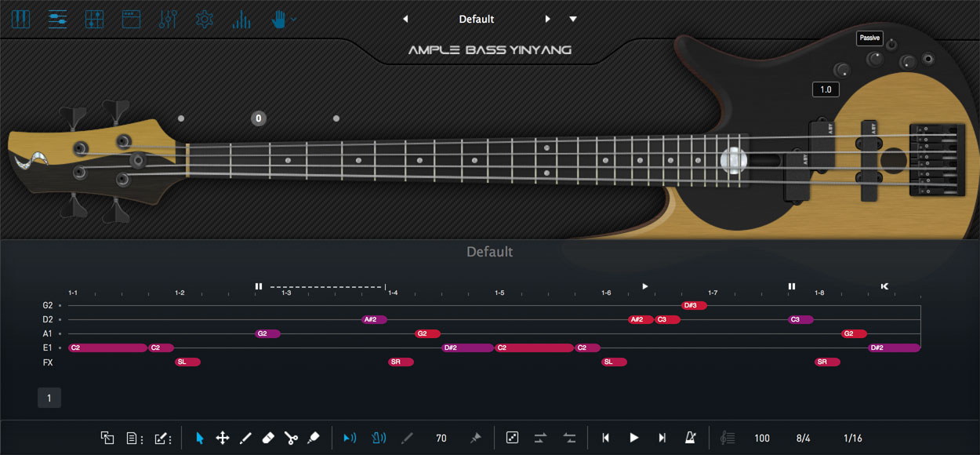
Task: Click the small knob beside Passive
Action: point(891,45)
